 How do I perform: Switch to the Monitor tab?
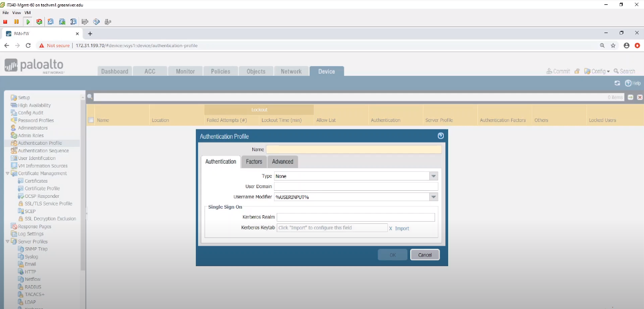coord(185,72)
